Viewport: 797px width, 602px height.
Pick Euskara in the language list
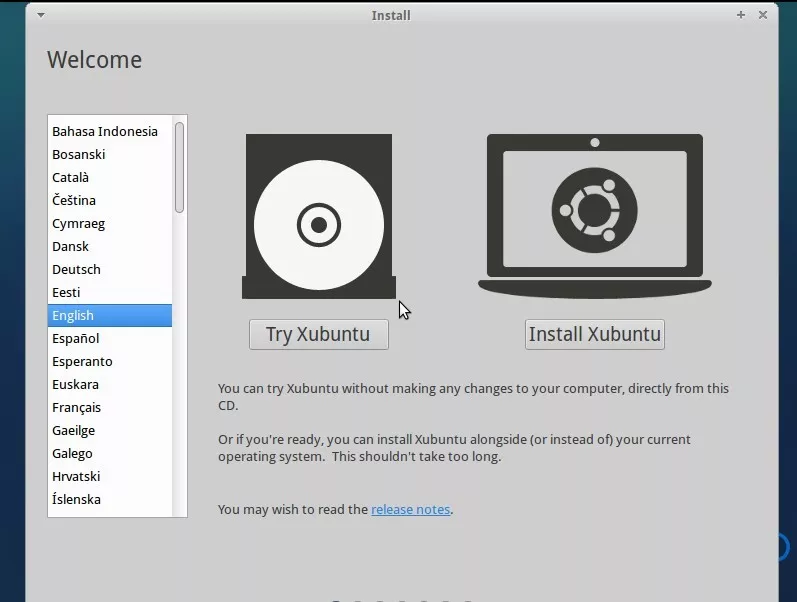pos(110,384)
